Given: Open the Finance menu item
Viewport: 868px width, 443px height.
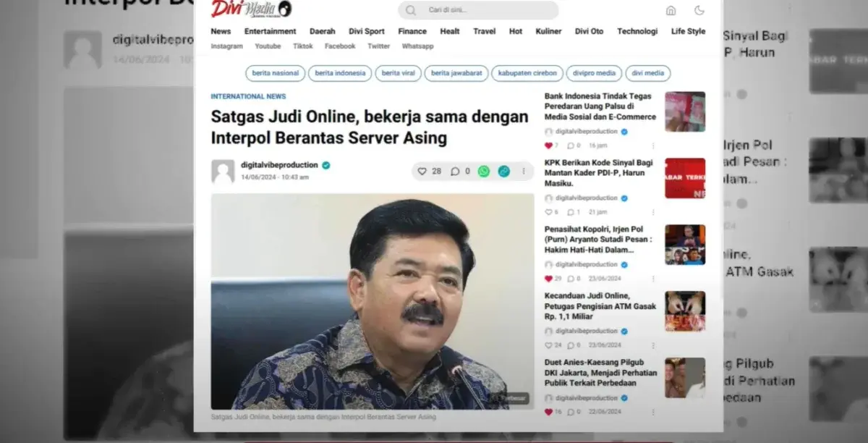Looking at the screenshot, I should point(412,31).
